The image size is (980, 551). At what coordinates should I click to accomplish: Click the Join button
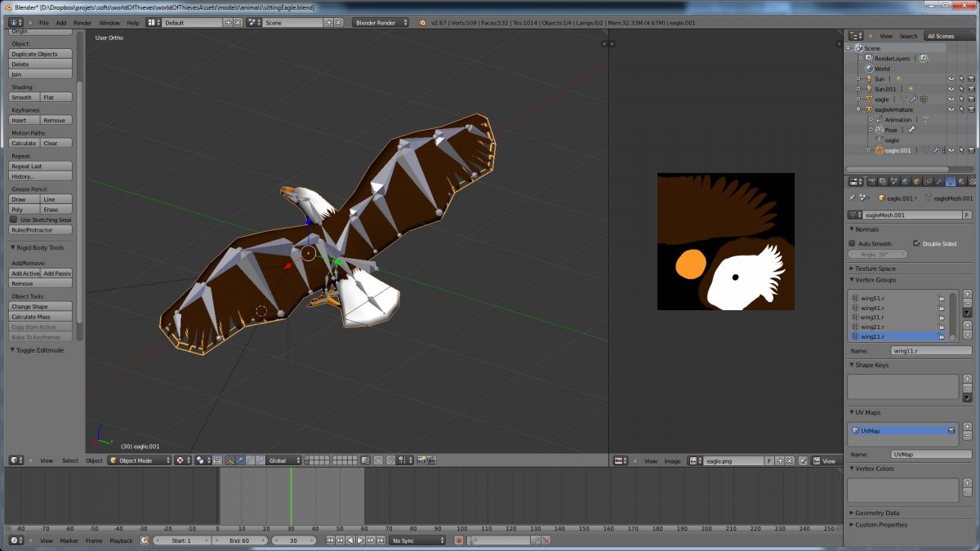tap(41, 74)
